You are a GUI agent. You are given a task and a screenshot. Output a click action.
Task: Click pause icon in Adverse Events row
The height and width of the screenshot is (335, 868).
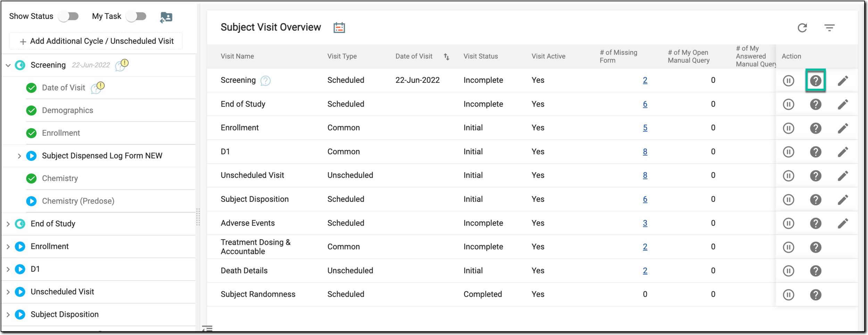(788, 223)
